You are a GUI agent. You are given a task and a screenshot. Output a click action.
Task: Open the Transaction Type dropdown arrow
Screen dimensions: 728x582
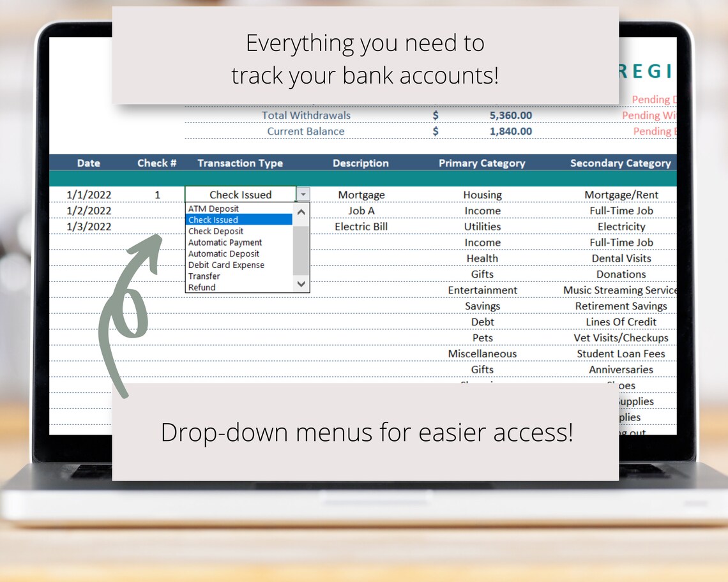click(303, 194)
